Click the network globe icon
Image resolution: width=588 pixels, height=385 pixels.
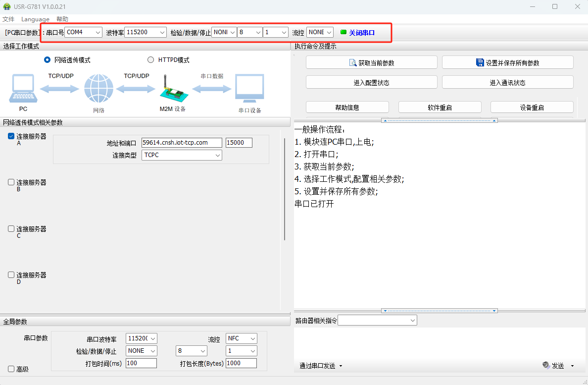(98, 89)
